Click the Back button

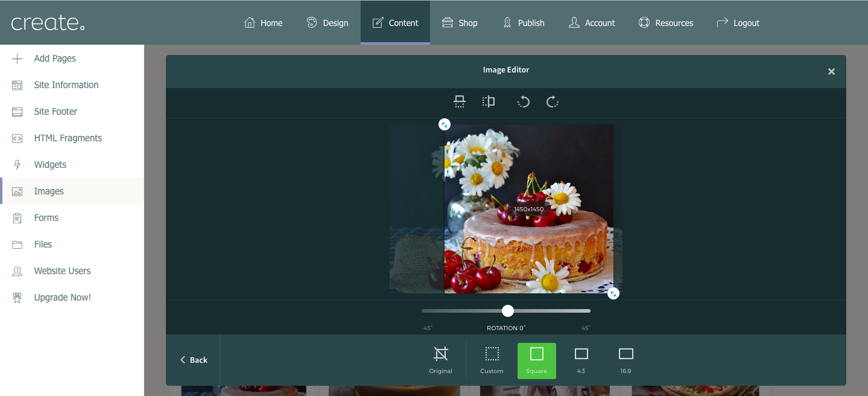(194, 360)
